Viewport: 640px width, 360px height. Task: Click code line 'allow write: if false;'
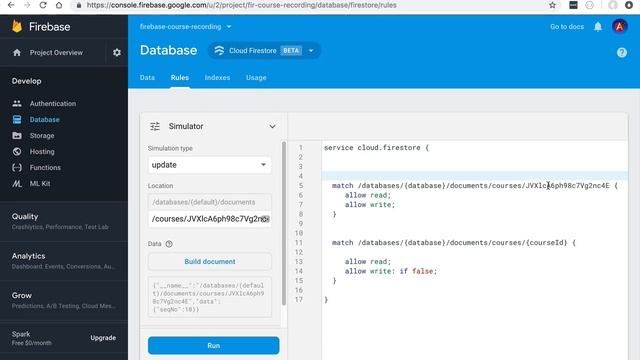pyautogui.click(x=391, y=271)
